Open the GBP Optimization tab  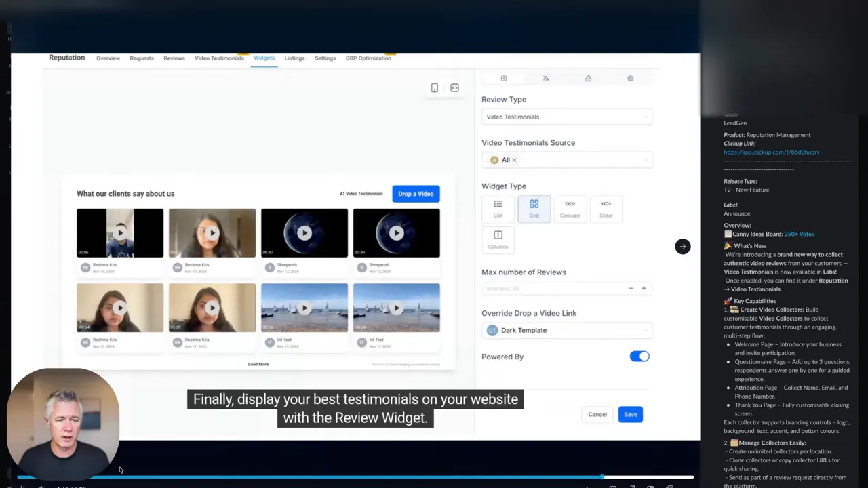368,58
